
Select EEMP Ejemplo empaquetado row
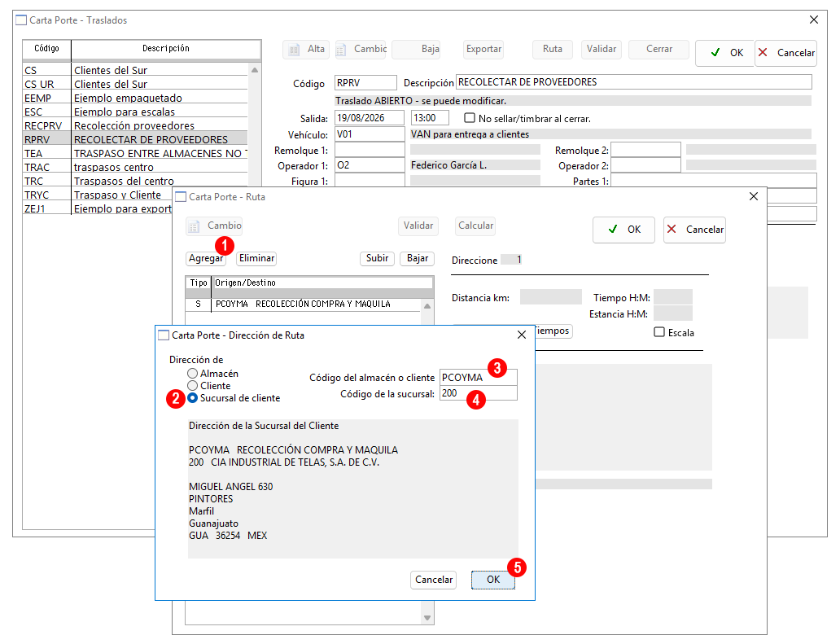135,98
